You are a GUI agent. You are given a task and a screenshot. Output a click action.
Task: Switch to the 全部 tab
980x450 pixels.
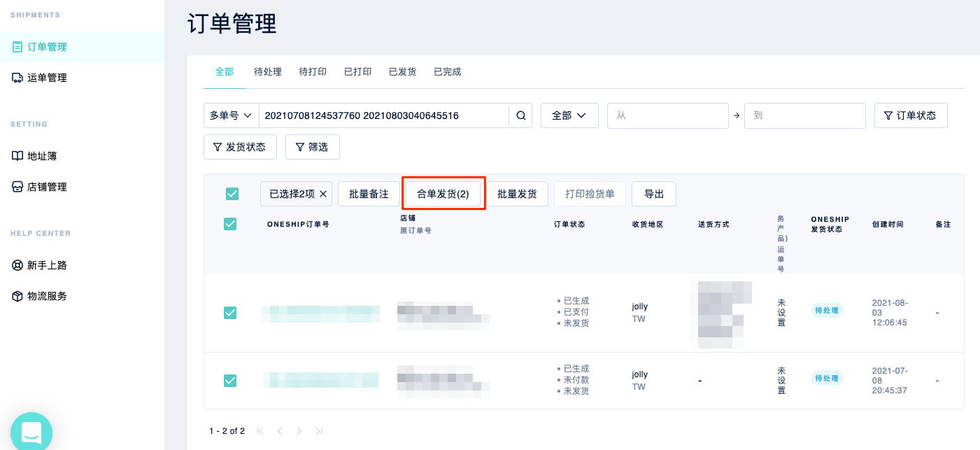pyautogui.click(x=225, y=72)
